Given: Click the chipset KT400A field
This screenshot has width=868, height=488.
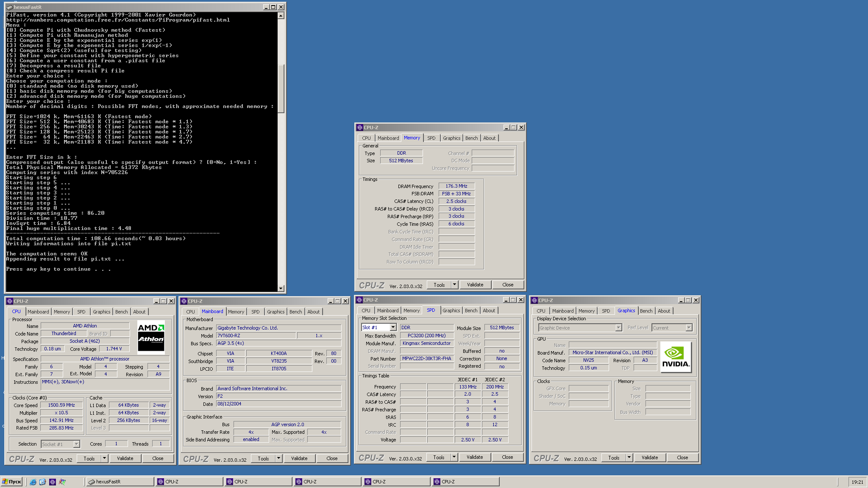Looking at the screenshot, I should (x=279, y=353).
